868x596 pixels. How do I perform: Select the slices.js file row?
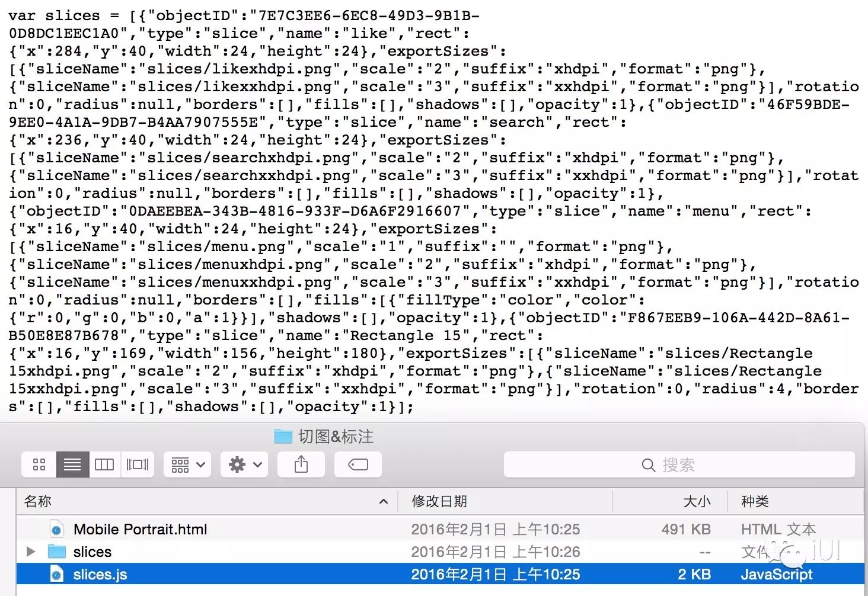point(440,574)
